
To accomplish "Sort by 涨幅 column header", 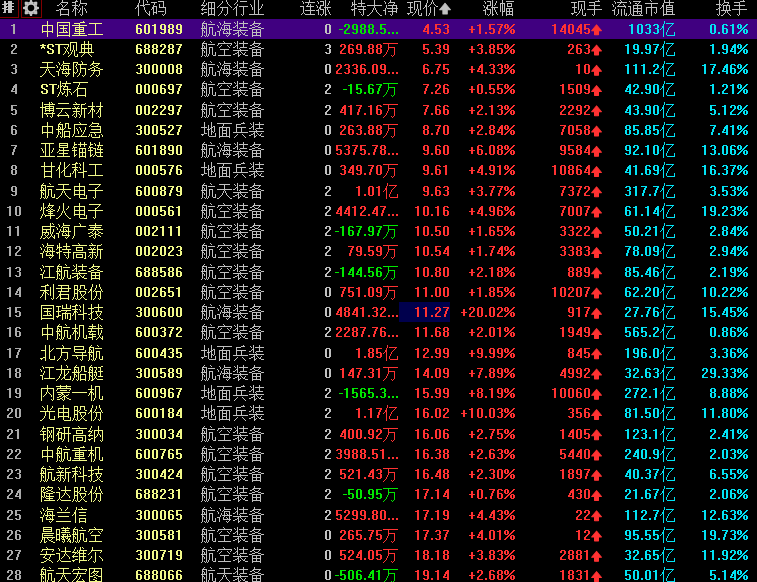I will [x=498, y=9].
